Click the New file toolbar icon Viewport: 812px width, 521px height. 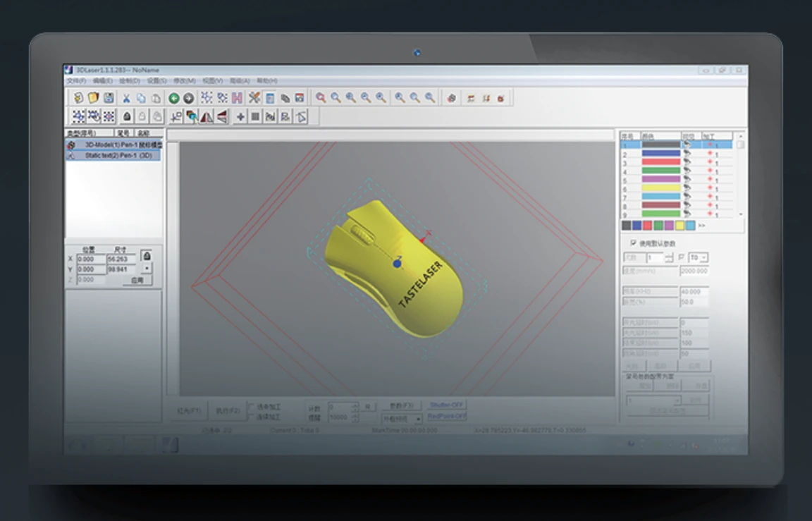pos(78,97)
